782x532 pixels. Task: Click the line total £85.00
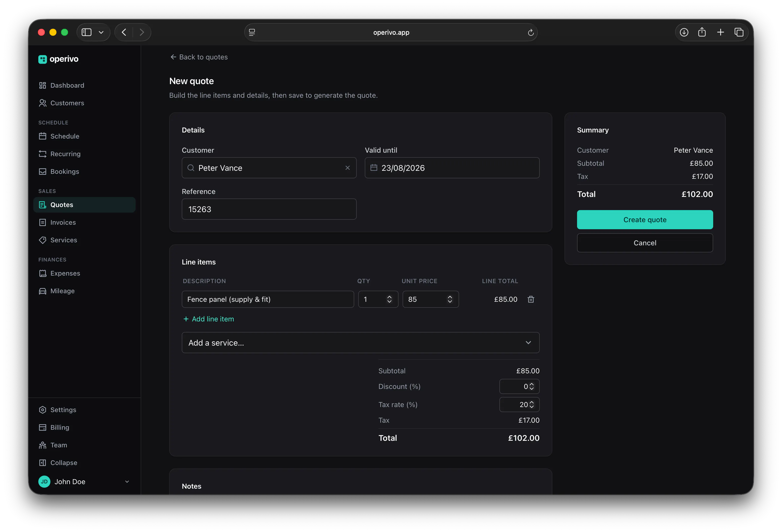click(x=505, y=299)
